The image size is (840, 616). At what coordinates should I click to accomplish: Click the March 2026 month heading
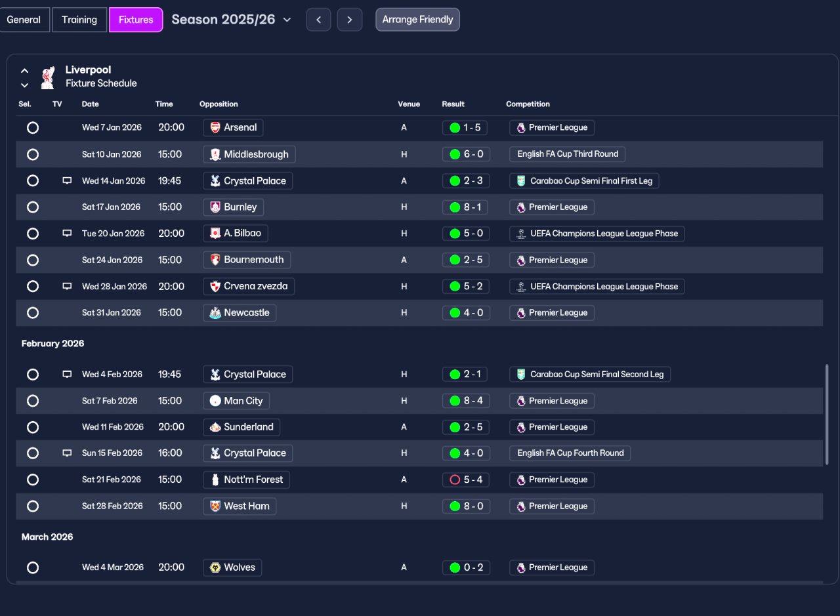tap(47, 537)
